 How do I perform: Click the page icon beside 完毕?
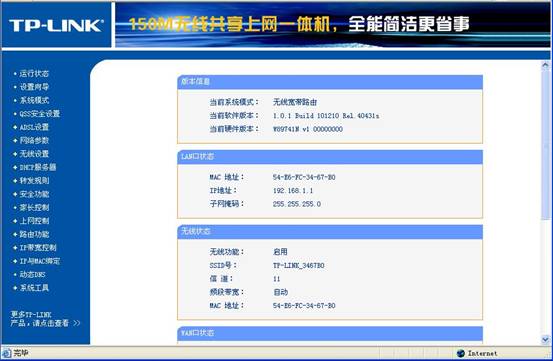[6, 353]
